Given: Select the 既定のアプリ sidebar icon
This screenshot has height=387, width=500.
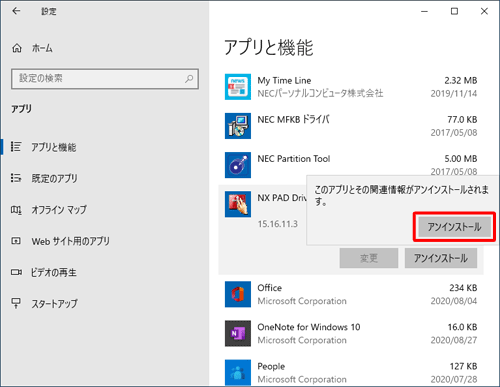Looking at the screenshot, I should [x=16, y=178].
